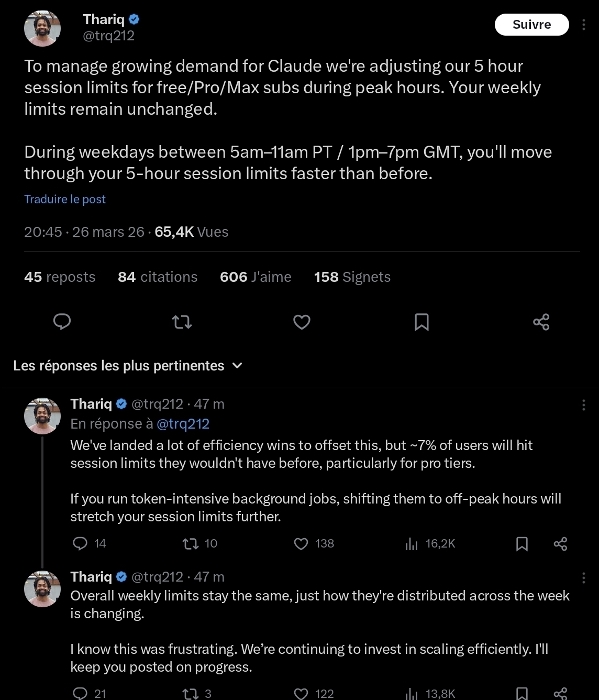Click the Suivre follow button
This screenshot has height=700, width=599.
pos(531,25)
